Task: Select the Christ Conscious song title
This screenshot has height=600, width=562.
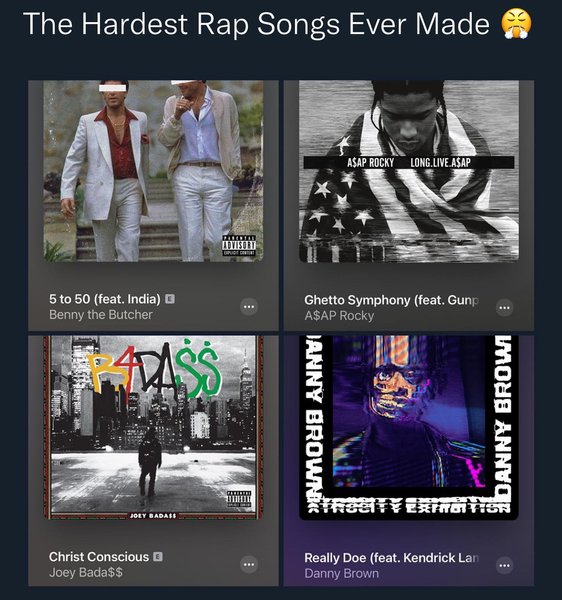Action: pos(99,557)
